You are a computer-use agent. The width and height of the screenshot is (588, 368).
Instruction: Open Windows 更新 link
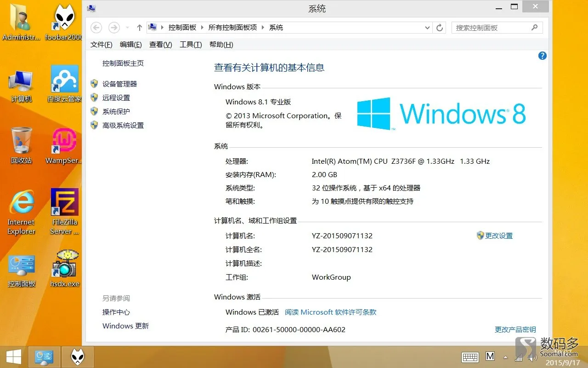125,326
